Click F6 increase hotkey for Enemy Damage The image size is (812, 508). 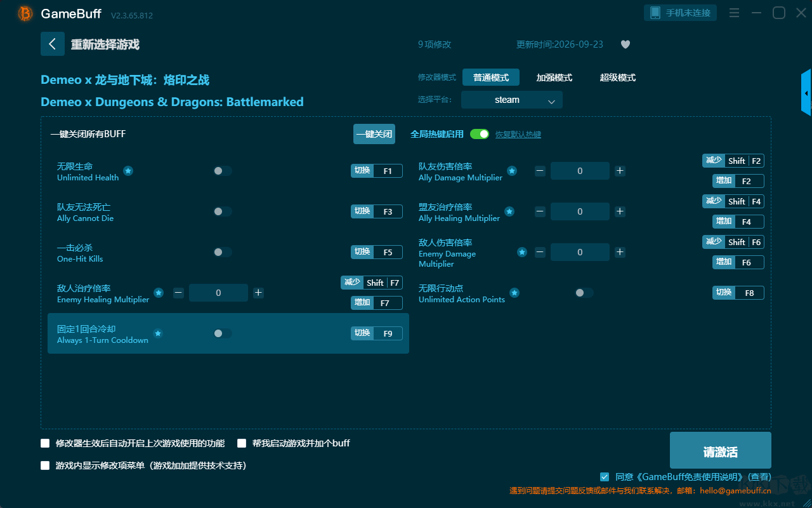click(x=738, y=262)
